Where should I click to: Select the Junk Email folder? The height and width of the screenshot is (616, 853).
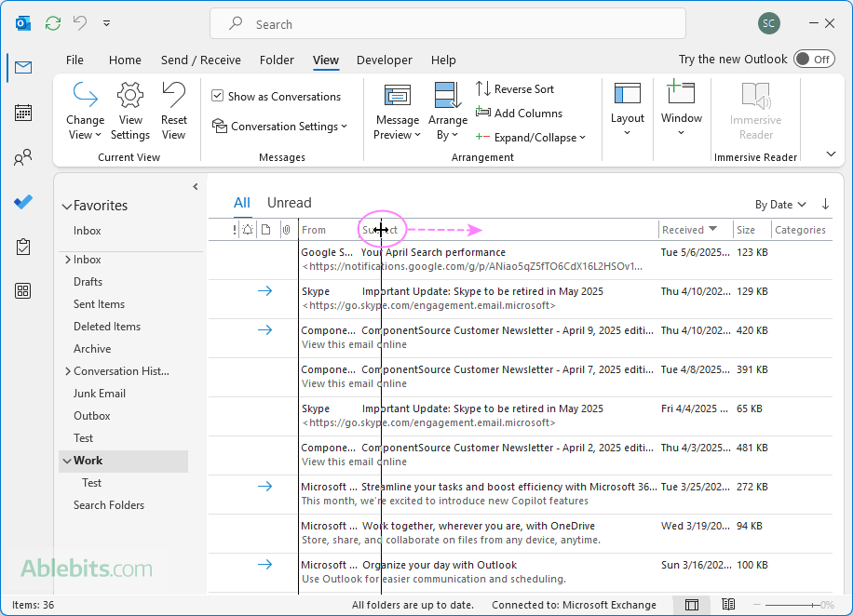point(100,393)
